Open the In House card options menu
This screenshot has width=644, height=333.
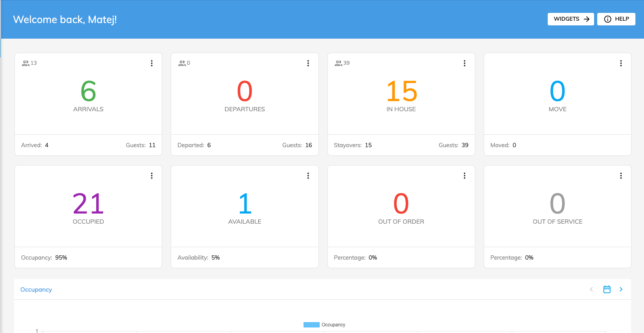tap(464, 63)
